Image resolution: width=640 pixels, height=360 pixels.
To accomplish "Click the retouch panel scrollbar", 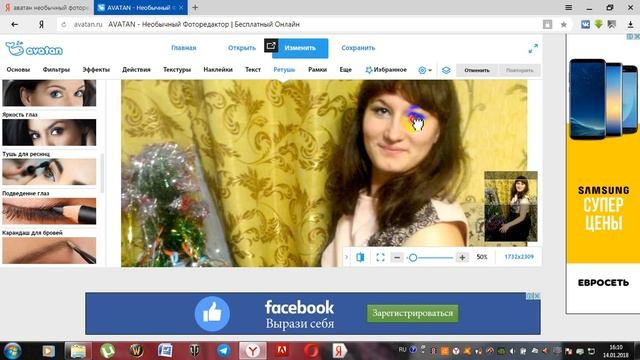I will tap(102, 173).
